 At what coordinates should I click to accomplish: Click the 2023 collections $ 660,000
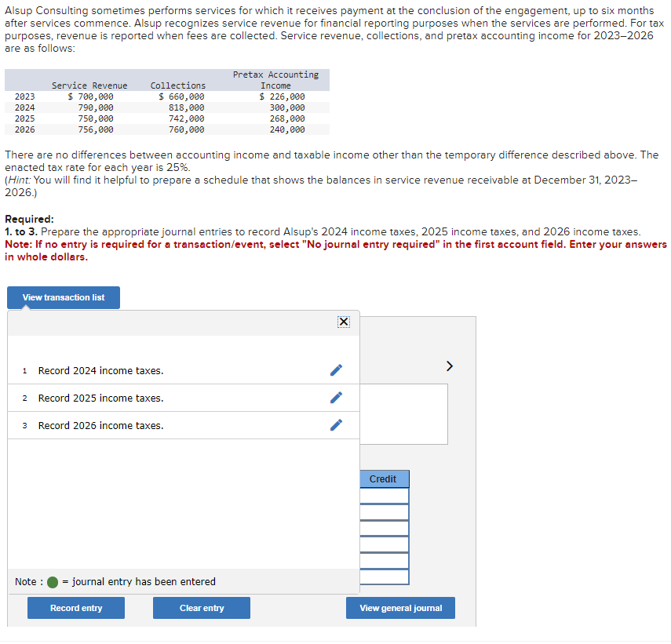click(x=181, y=96)
